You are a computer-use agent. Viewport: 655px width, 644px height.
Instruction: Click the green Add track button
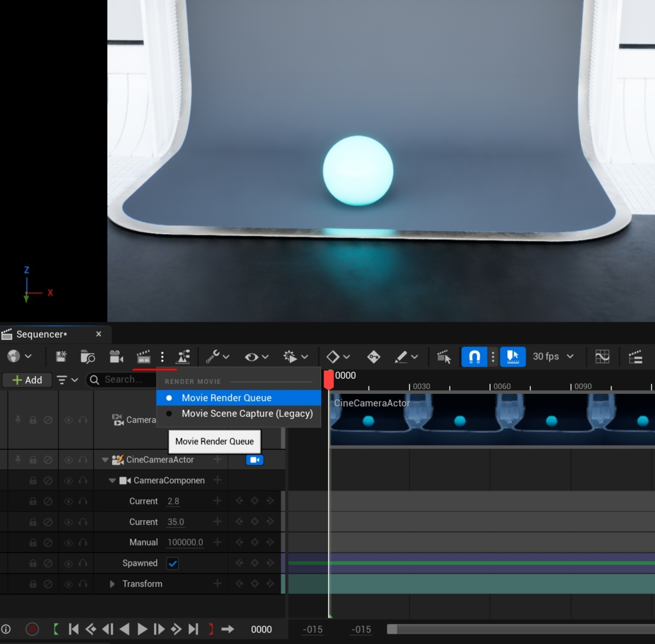[x=27, y=380]
